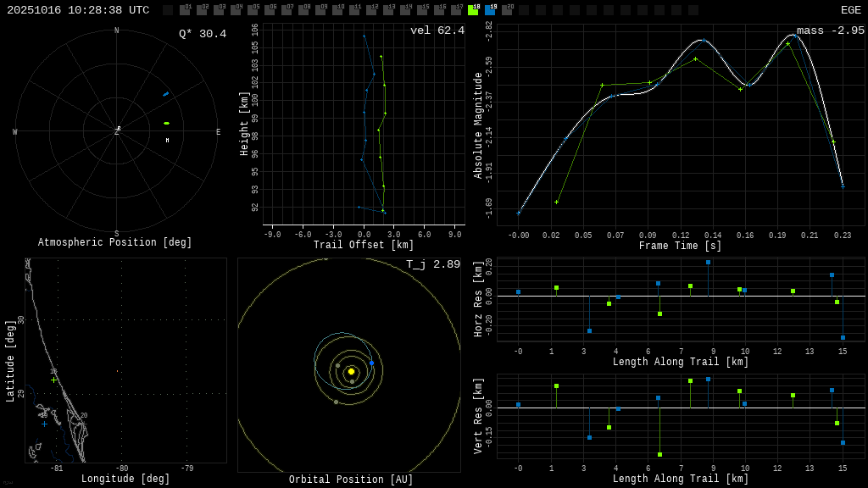Image resolution: width=868 pixels, height=488 pixels.
Task: Click the station 20 marker on the coastline map
Action: pyautogui.click(x=82, y=422)
